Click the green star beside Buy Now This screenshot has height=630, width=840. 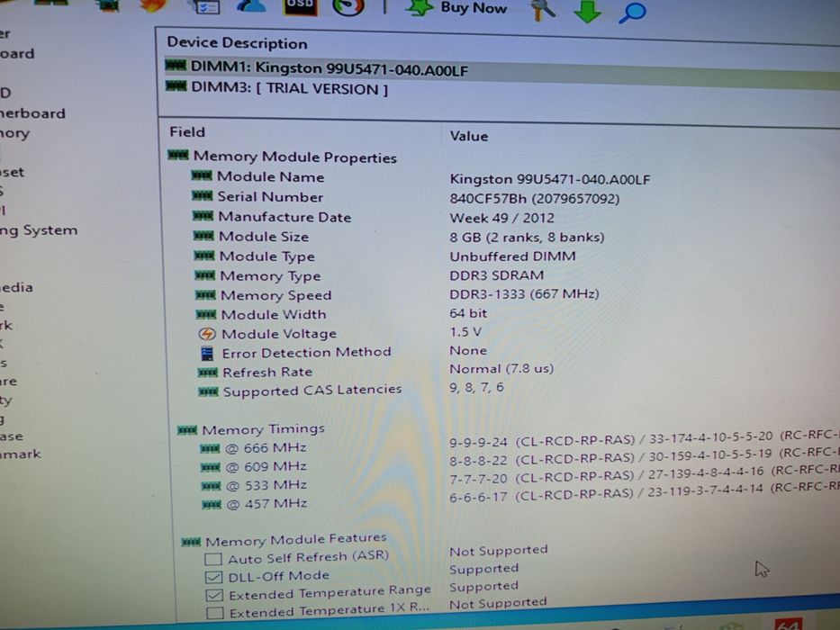pos(420,7)
